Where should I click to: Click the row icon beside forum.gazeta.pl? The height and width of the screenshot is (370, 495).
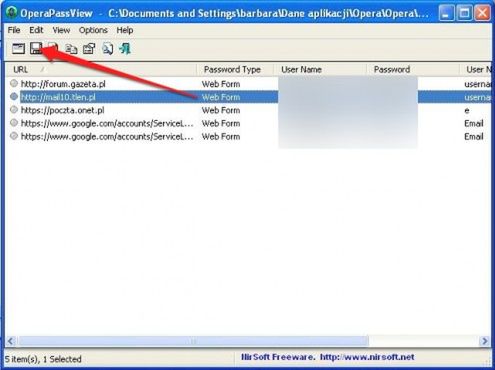coord(14,83)
